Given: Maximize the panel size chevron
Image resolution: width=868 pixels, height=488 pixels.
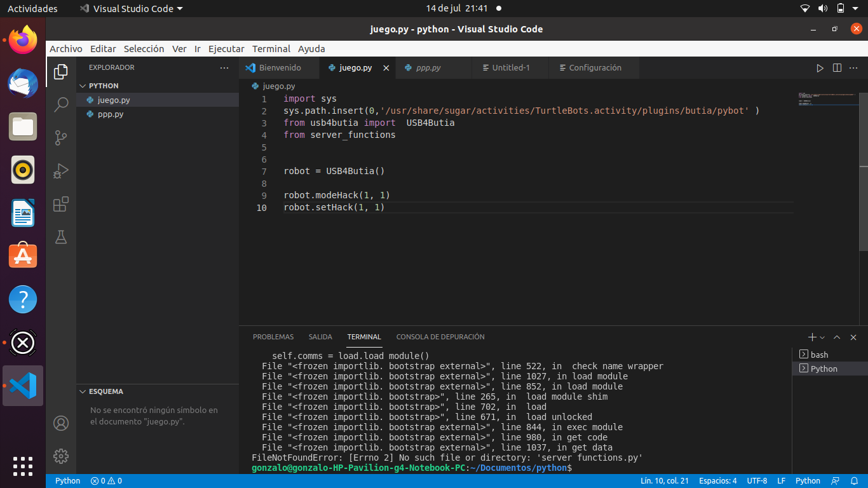Looking at the screenshot, I should click(837, 337).
